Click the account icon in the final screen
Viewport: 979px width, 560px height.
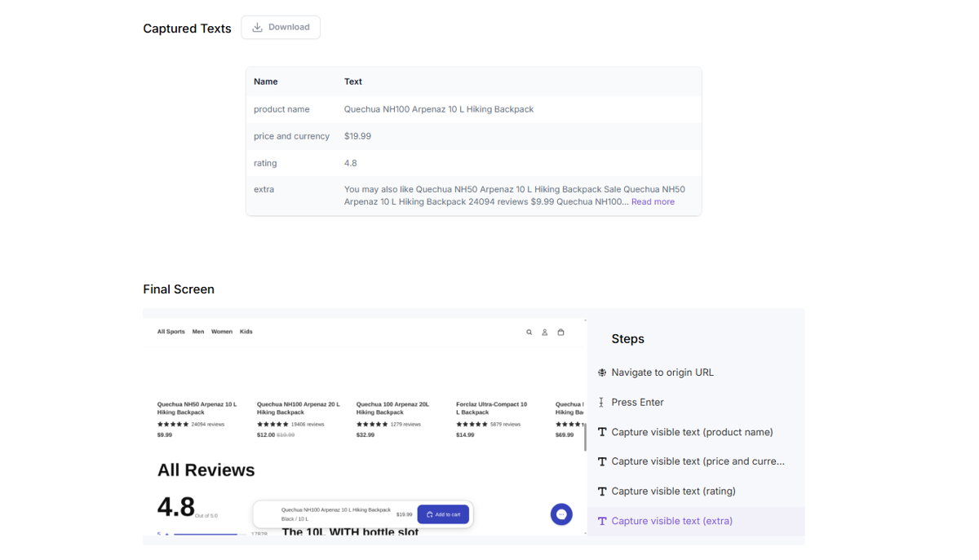(x=545, y=333)
